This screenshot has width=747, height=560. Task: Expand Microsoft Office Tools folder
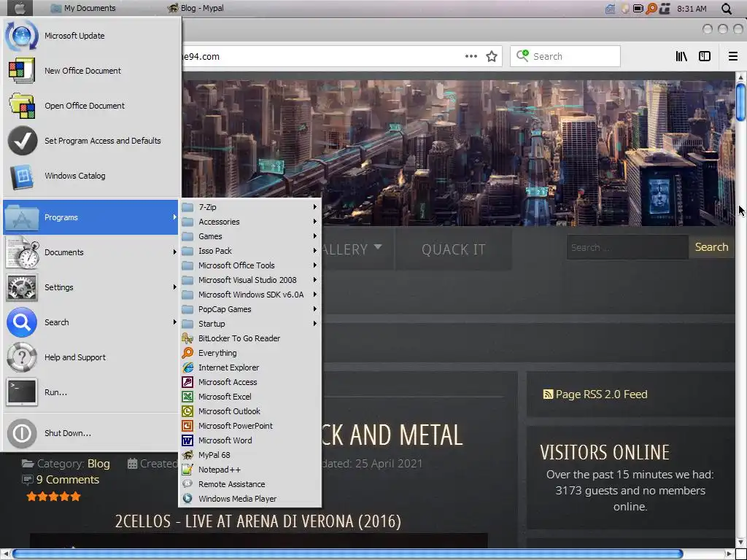point(250,265)
